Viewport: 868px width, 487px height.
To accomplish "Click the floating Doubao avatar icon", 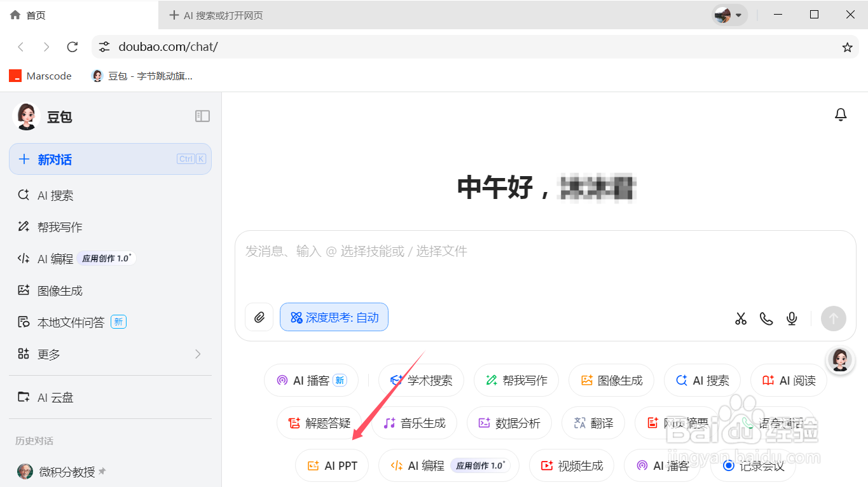I will (x=840, y=360).
